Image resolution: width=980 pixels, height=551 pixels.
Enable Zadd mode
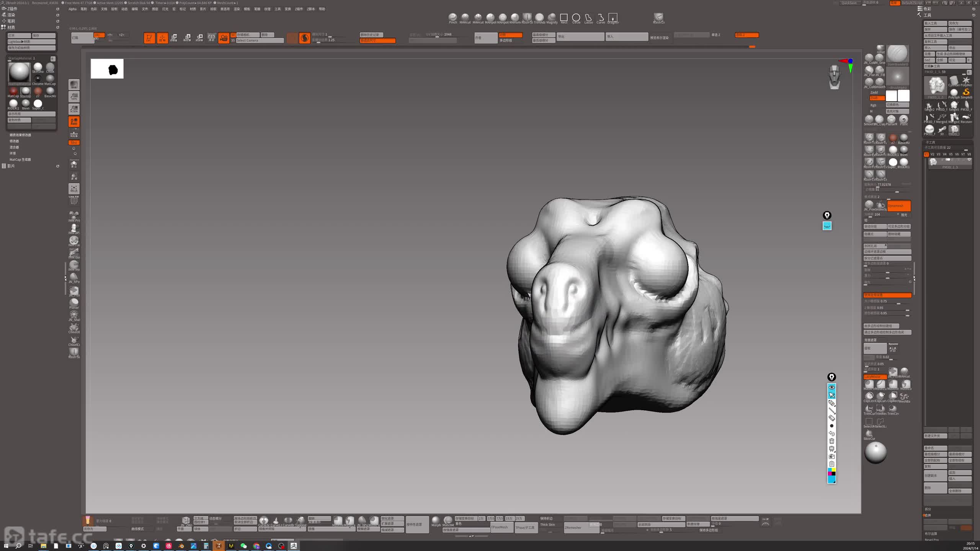pos(874,92)
